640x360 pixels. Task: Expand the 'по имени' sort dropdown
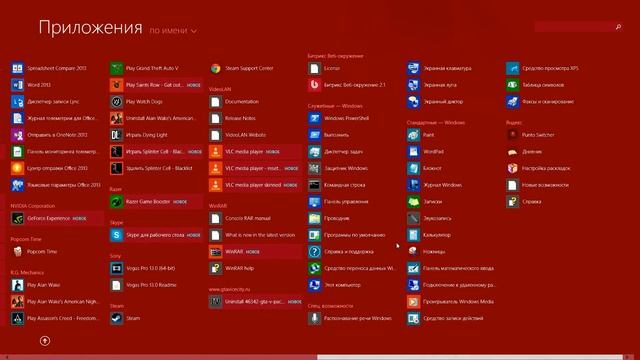[173, 31]
